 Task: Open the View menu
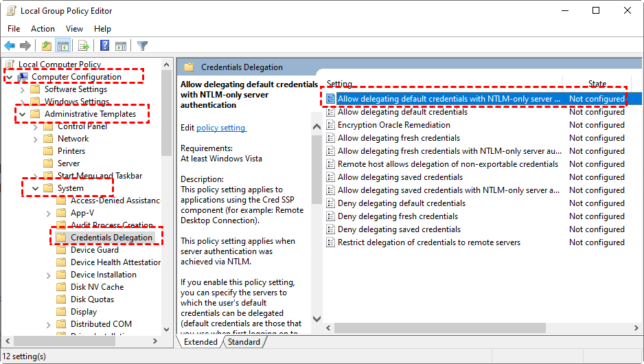pyautogui.click(x=74, y=29)
